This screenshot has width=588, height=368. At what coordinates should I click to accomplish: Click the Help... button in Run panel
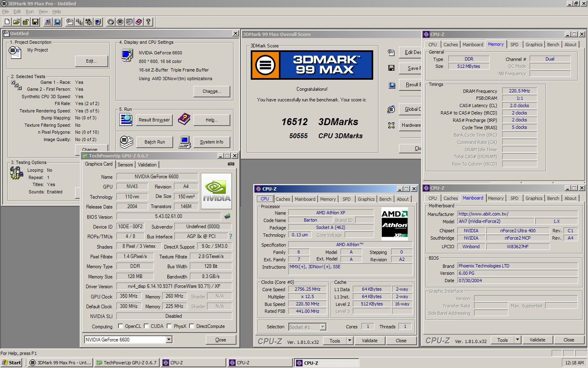tap(212, 120)
